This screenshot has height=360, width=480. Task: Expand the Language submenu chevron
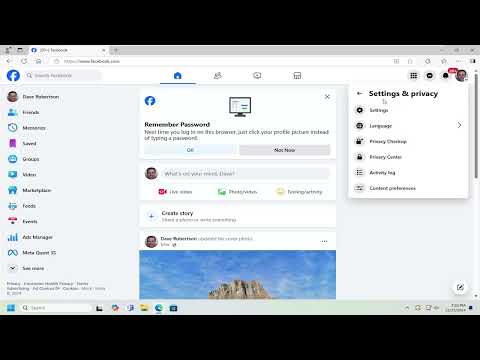(x=459, y=125)
